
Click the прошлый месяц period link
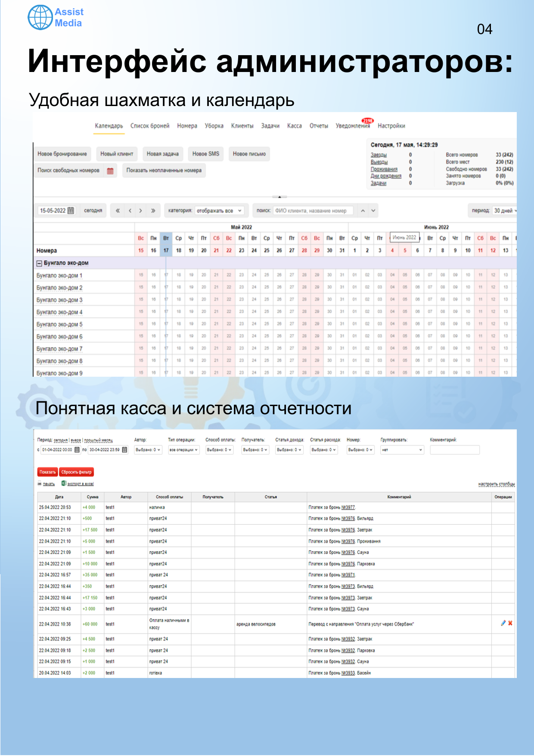pos(98,440)
